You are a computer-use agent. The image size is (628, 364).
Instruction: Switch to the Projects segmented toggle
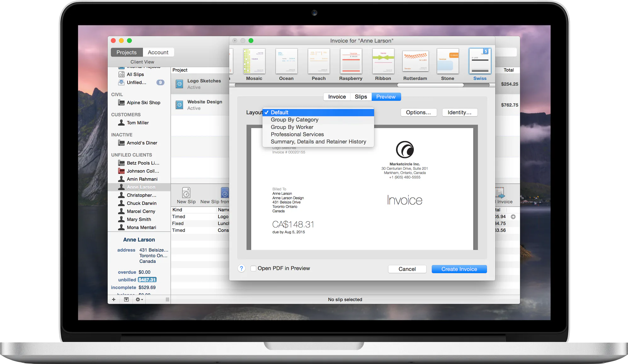pyautogui.click(x=127, y=52)
